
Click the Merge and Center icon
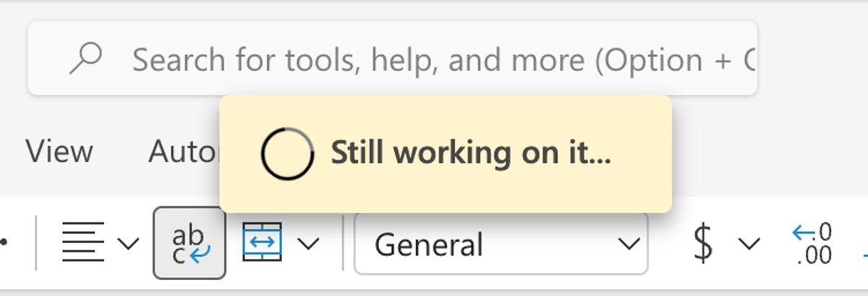click(262, 243)
